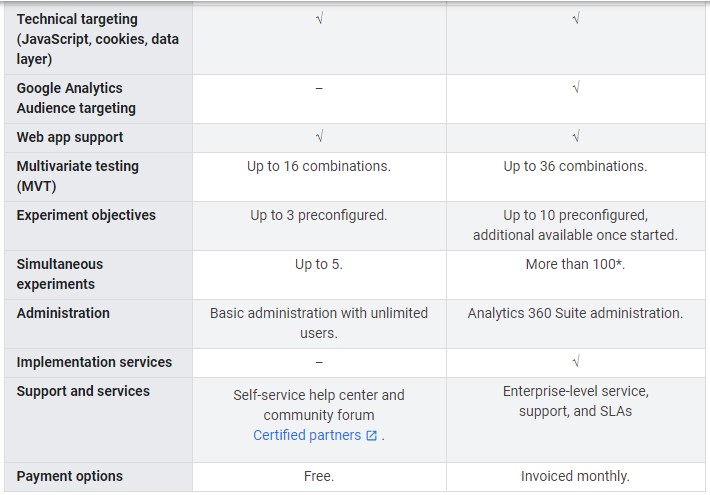Image resolution: width=710 pixels, height=495 pixels.
Task: Click the Google Analytics Audience targeting row header
Action: [x=76, y=98]
